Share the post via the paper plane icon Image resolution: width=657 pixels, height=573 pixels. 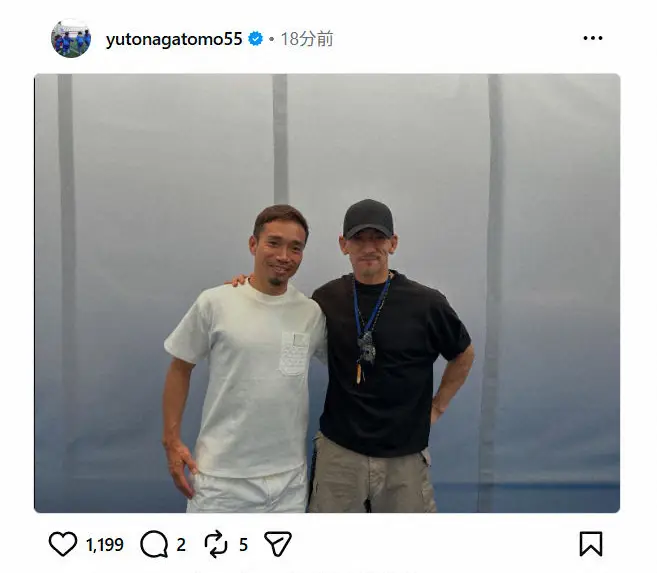[x=278, y=544]
